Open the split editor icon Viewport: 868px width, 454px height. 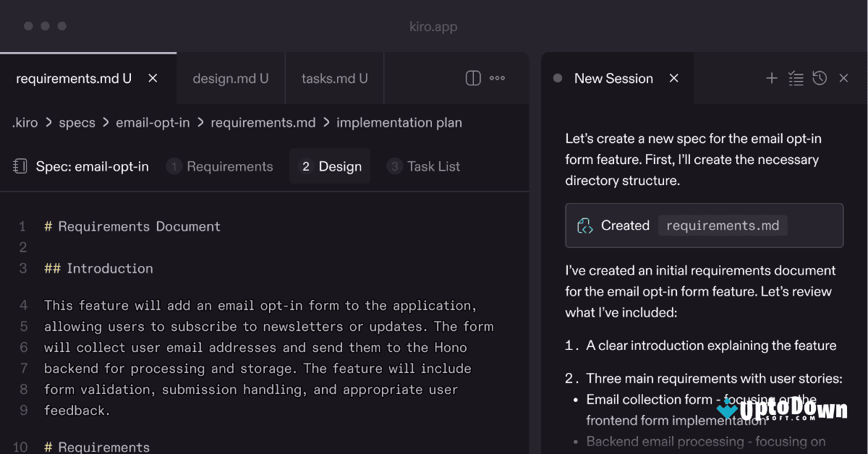(x=472, y=77)
